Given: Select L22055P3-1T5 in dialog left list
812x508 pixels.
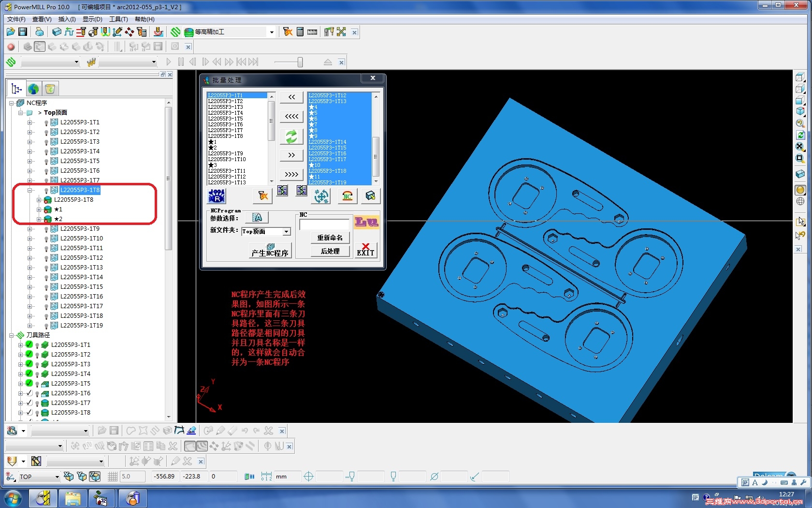Looking at the screenshot, I should (226, 119).
